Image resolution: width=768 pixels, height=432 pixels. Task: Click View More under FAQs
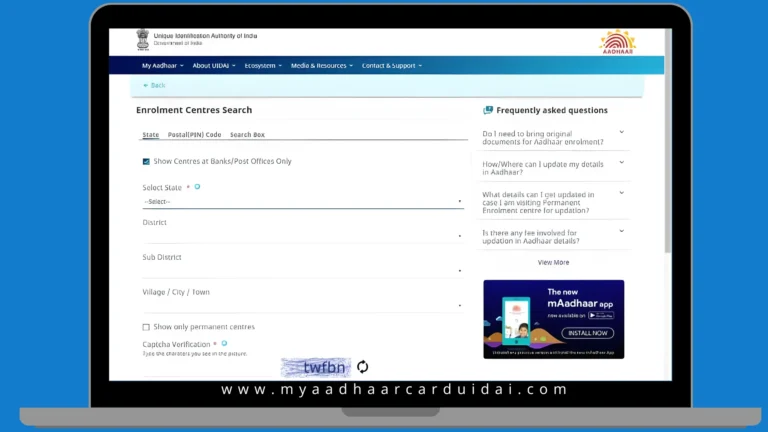click(553, 263)
